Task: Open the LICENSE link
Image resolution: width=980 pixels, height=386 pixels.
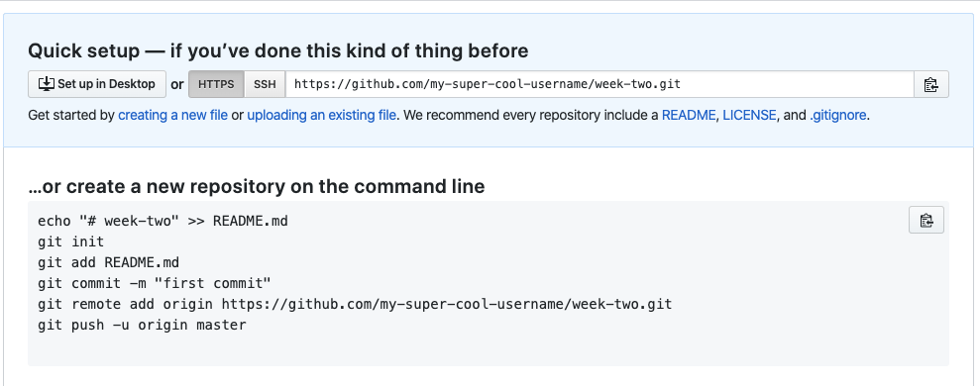Action: coord(749,116)
